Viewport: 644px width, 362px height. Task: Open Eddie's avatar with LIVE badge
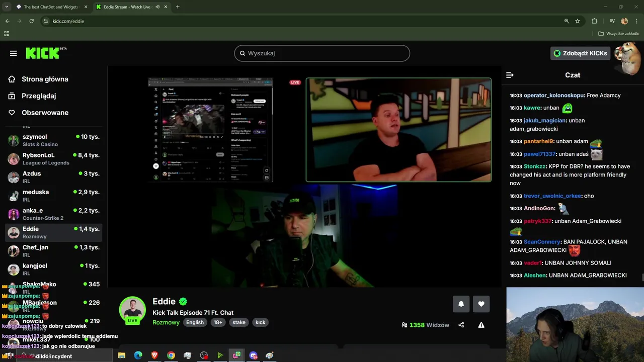click(x=132, y=310)
